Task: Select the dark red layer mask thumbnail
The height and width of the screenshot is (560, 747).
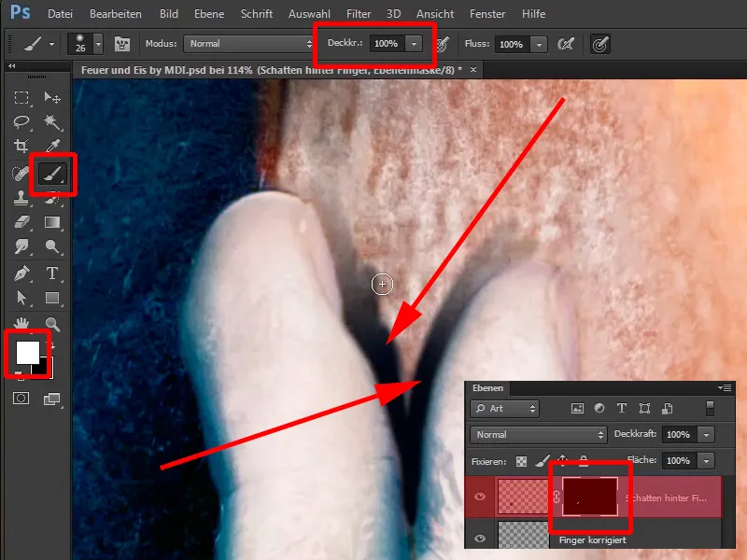Action: [x=588, y=498]
